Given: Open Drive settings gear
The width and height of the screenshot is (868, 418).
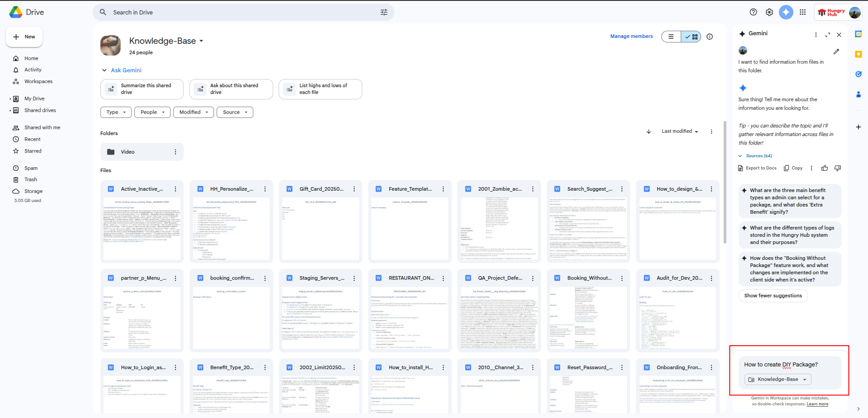Looking at the screenshot, I should point(769,12).
